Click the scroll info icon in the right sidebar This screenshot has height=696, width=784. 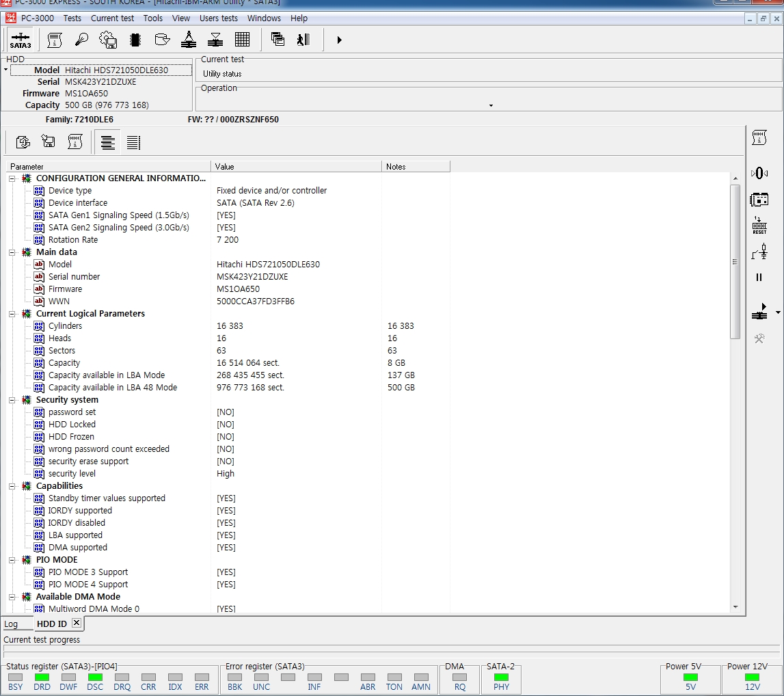(x=759, y=137)
